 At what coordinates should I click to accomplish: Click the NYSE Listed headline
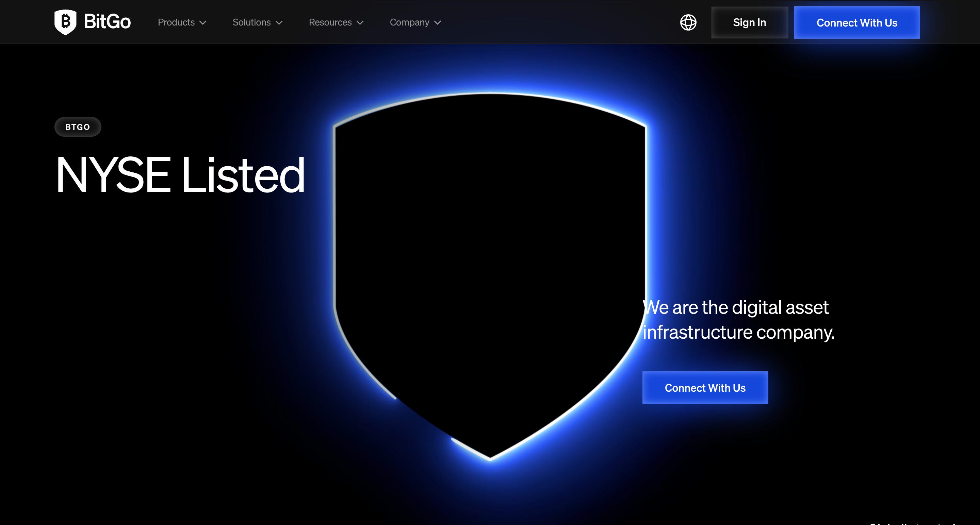tap(180, 175)
